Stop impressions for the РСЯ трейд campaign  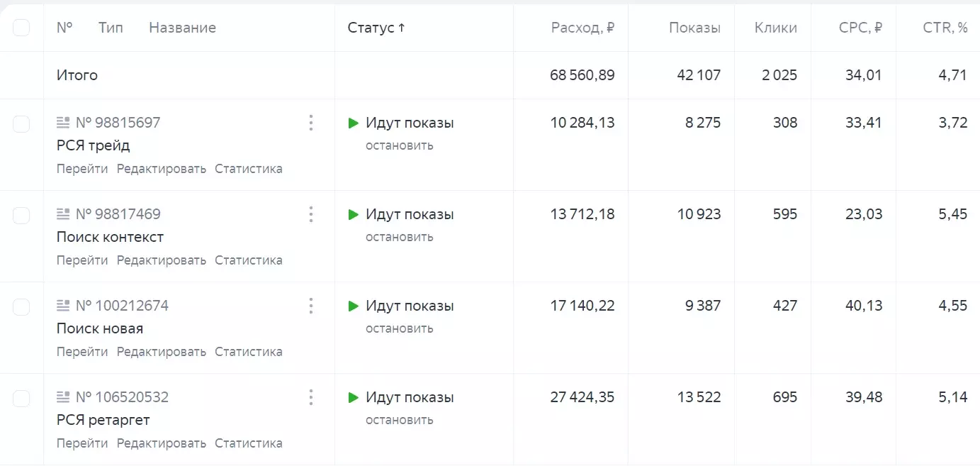click(x=399, y=145)
